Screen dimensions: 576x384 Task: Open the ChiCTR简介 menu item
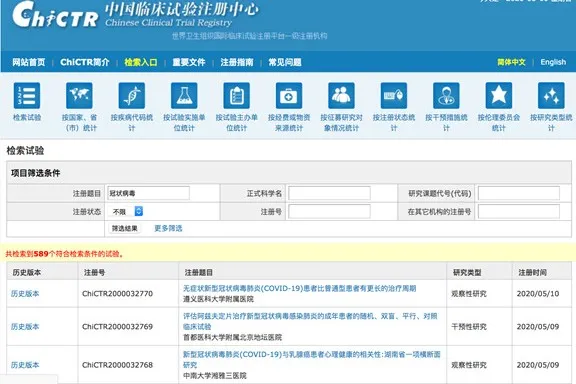(85, 62)
